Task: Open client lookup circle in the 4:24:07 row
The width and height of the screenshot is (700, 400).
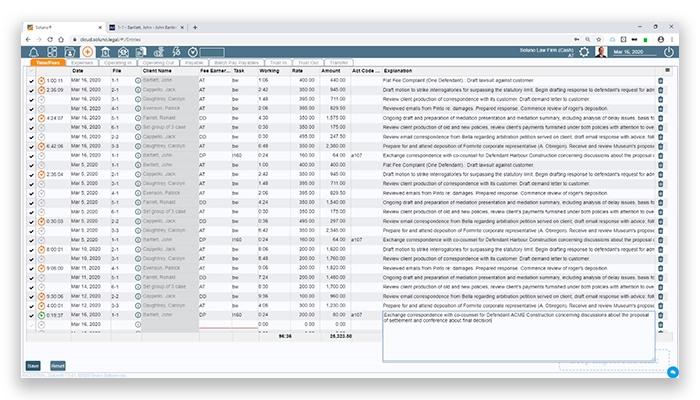Action: (x=138, y=118)
